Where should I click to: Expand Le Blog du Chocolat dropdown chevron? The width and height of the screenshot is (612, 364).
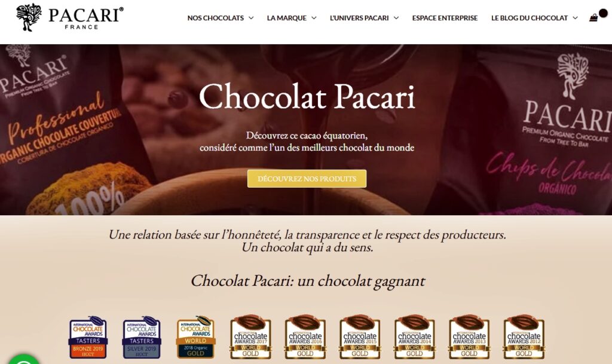pos(575,18)
